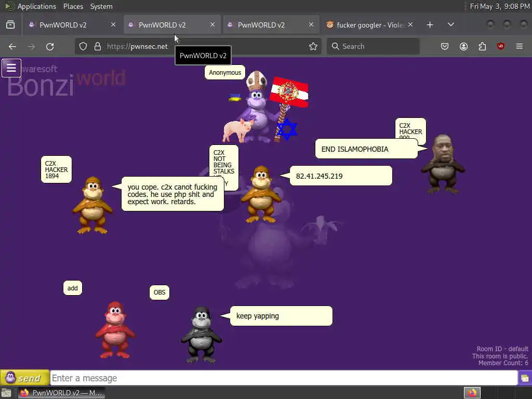Focus the browser Search field

point(373,46)
